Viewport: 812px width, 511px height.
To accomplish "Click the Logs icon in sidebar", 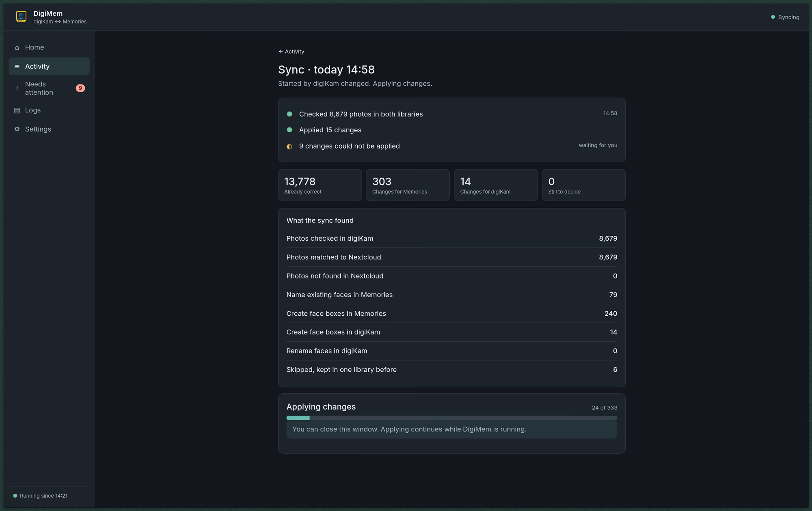I will pos(17,110).
